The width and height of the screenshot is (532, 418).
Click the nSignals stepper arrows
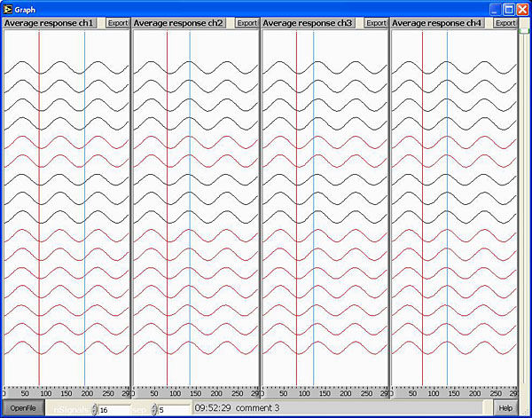(95, 409)
